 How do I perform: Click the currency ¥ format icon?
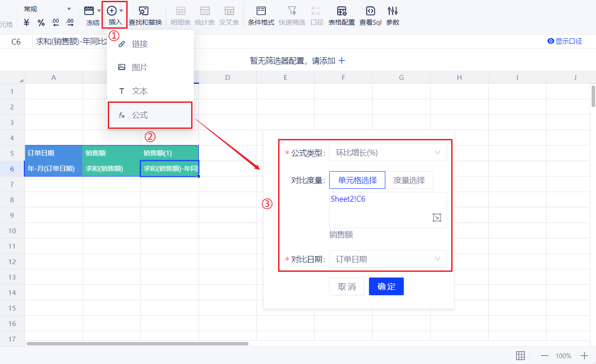click(27, 23)
